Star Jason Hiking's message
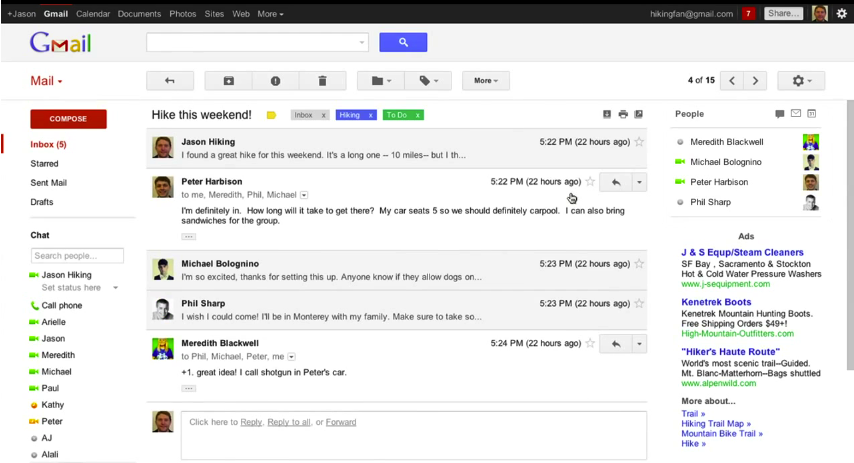Screen dimensions: 854x463 [639, 142]
